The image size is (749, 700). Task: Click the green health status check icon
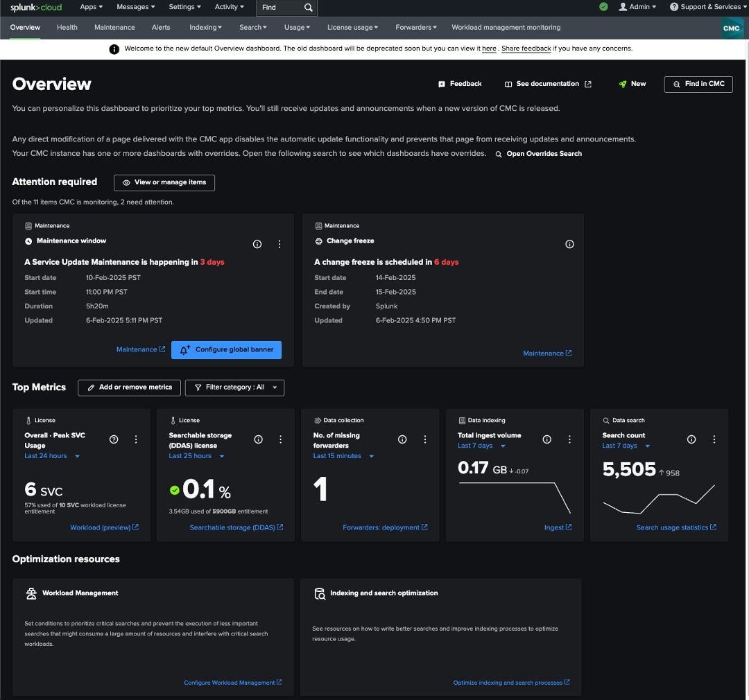pos(603,7)
